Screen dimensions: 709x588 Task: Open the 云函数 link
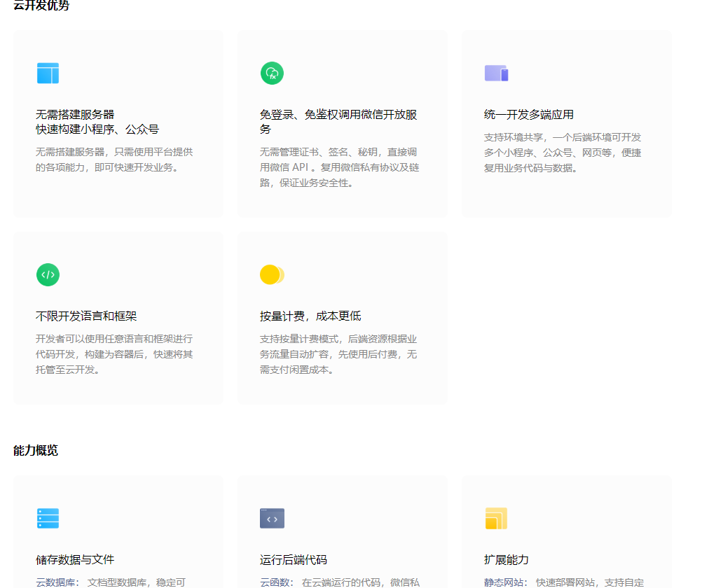tap(277, 582)
